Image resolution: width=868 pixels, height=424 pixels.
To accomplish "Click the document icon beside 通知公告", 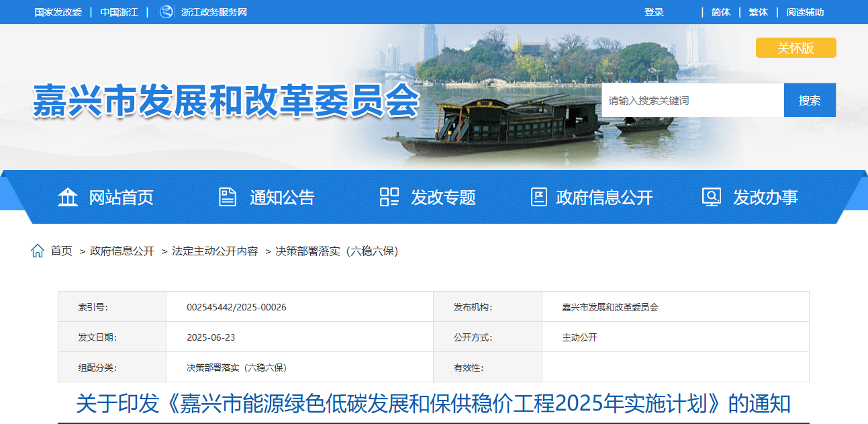I will click(228, 197).
